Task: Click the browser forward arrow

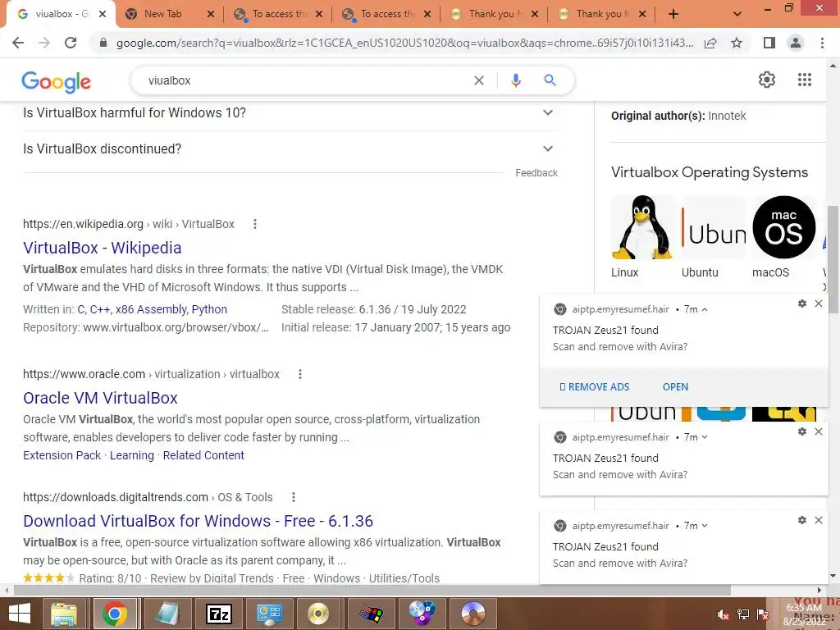Action: (44, 43)
